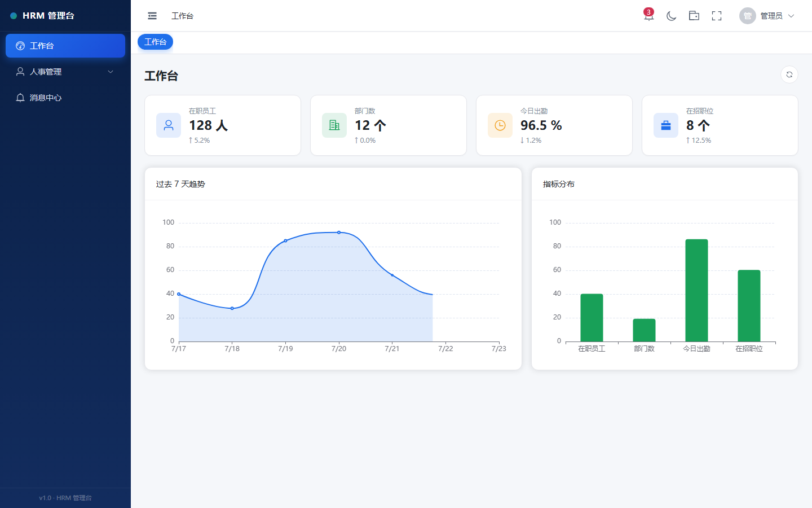Viewport: 812px width, 508px height.
Task: Select 工作台 in the sidebar
Action: (65, 46)
